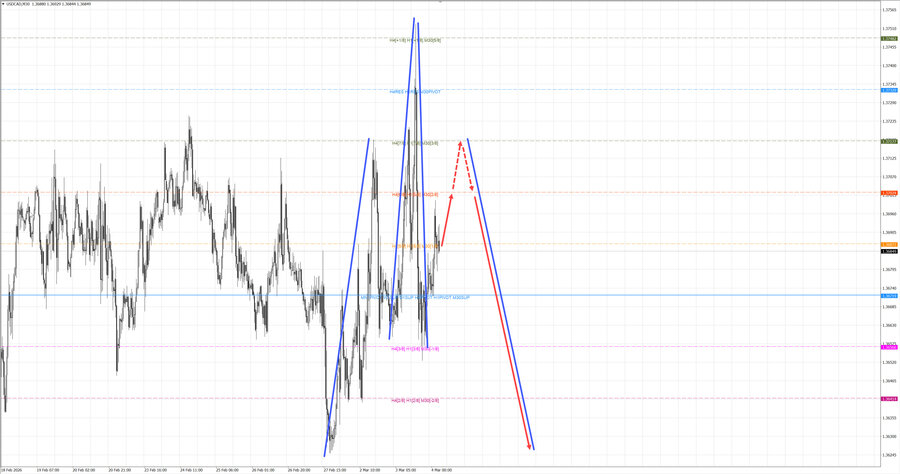
Task: Click price axis value 1.36520
Action: (x=890, y=363)
